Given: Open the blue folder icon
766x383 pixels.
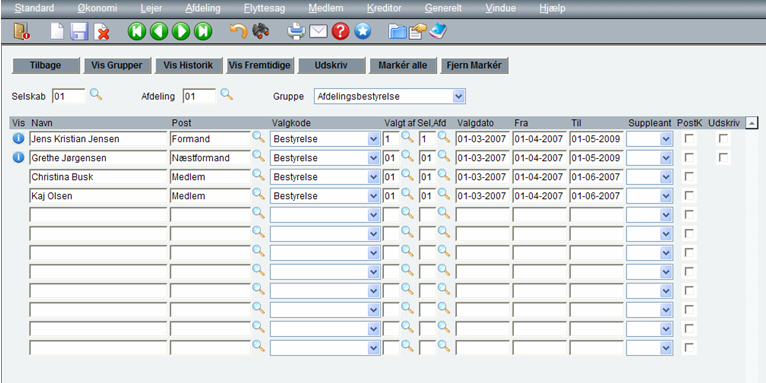Looking at the screenshot, I should 398,32.
